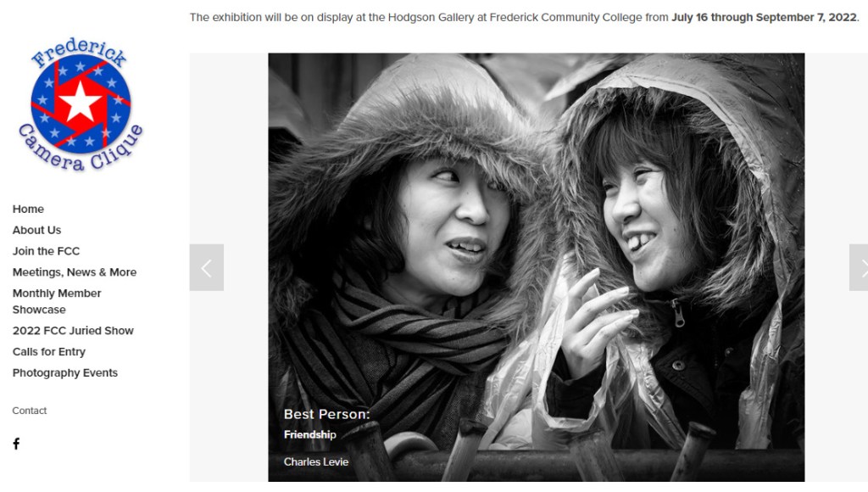Go to Monthly Member Showcase page

click(57, 301)
